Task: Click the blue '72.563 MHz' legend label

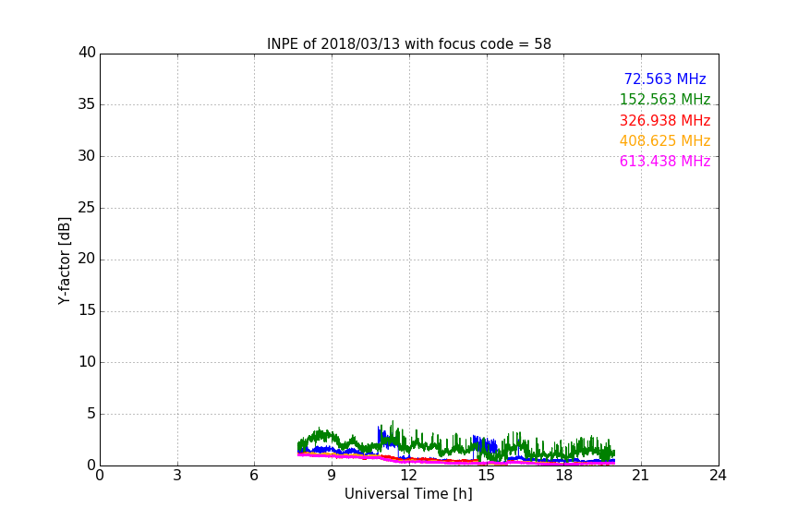Action: pyautogui.click(x=665, y=79)
